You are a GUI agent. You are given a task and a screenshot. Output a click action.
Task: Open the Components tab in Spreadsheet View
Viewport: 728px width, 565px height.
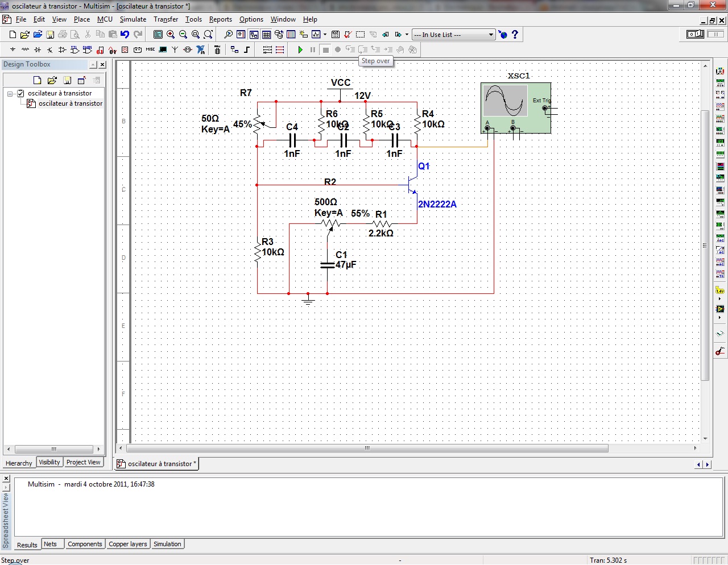(85, 545)
